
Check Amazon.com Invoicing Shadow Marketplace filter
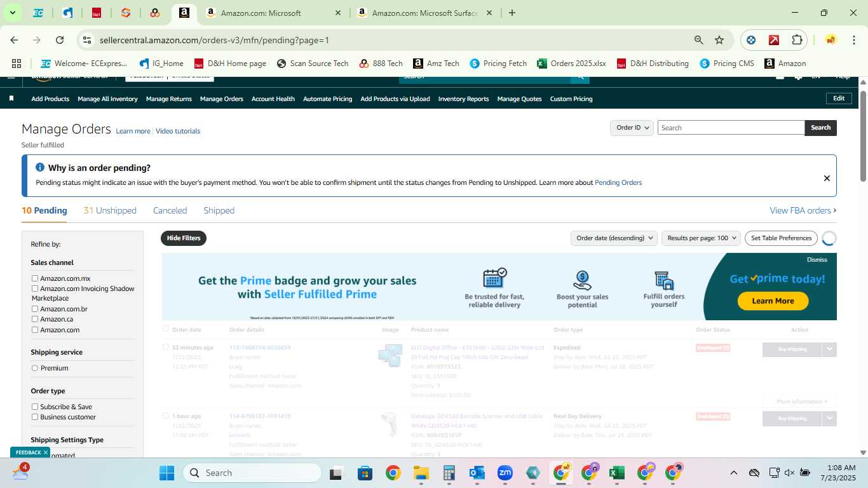point(35,288)
